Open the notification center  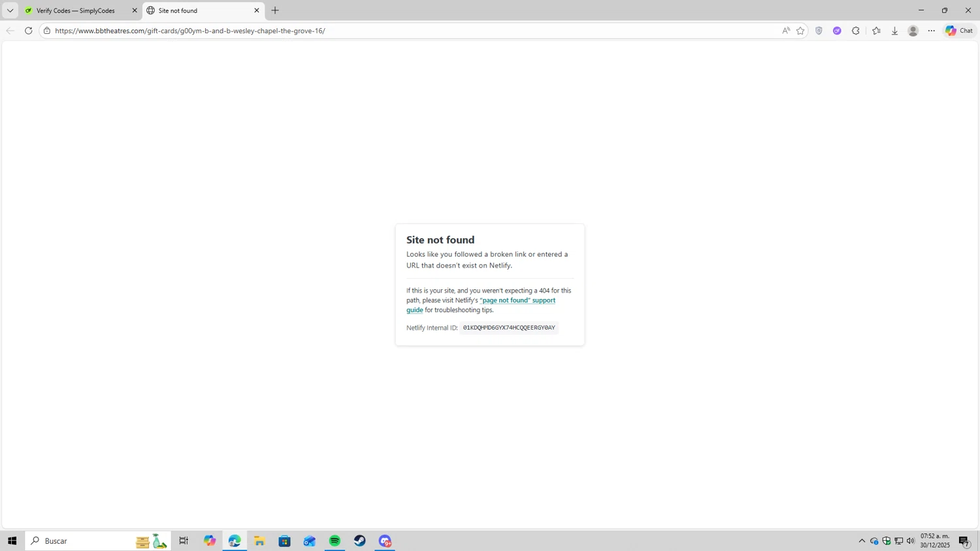tap(964, 541)
